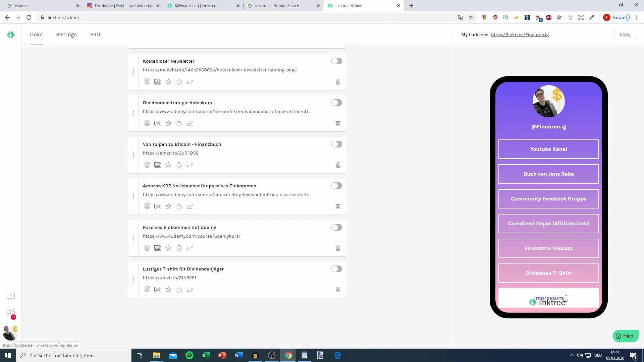The width and height of the screenshot is (644, 362).
Task: Schedule the Kostenloser Newsletter link
Action: pyautogui.click(x=179, y=82)
